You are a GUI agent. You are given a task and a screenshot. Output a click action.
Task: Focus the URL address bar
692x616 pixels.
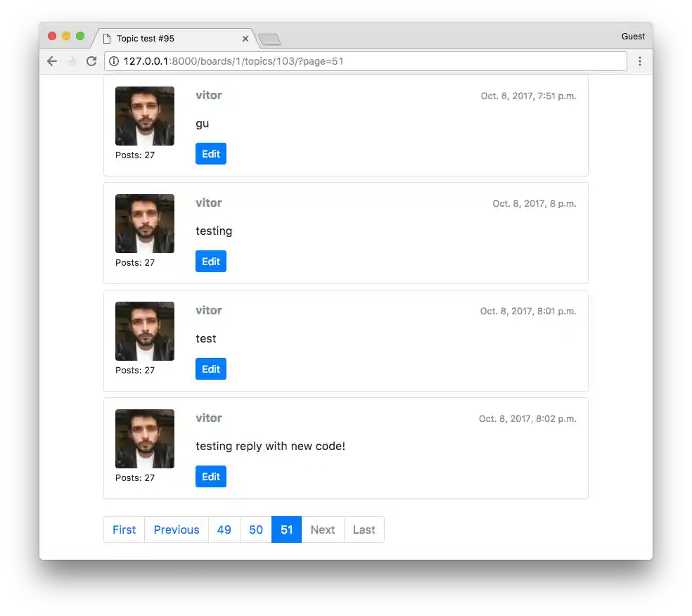tap(366, 61)
